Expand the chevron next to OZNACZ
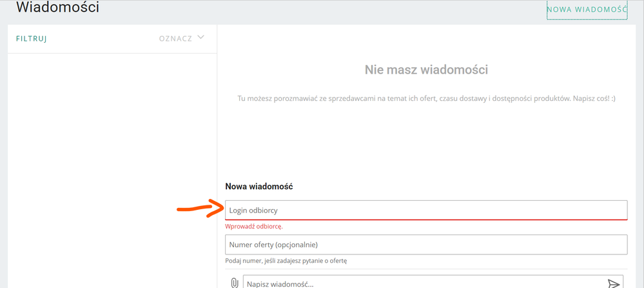The image size is (644, 288). (x=201, y=37)
